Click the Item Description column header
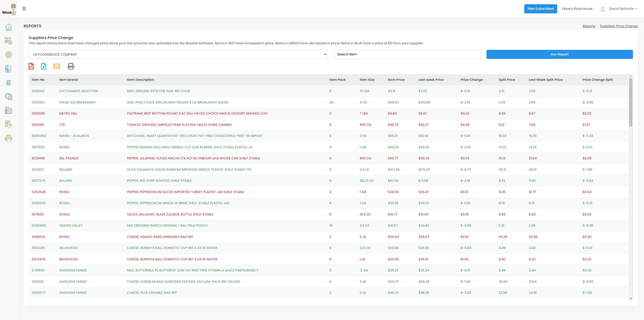Viewport: 644px width, 320px height. click(x=140, y=80)
